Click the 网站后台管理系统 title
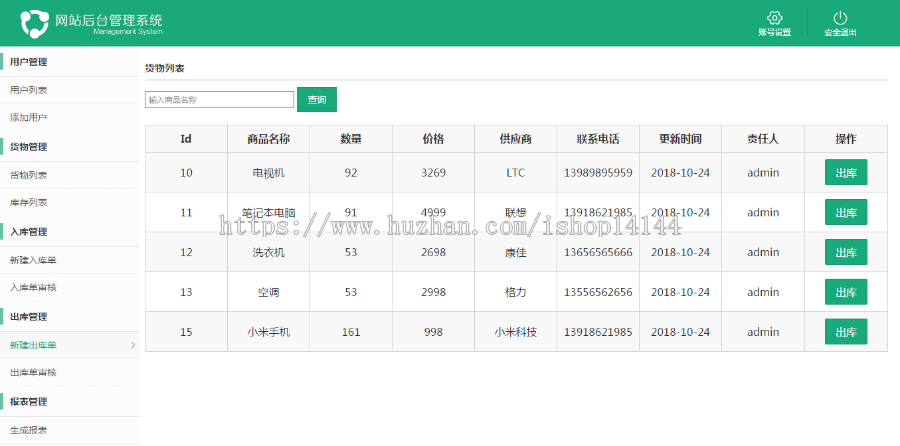This screenshot has height=446, width=900. click(x=108, y=20)
